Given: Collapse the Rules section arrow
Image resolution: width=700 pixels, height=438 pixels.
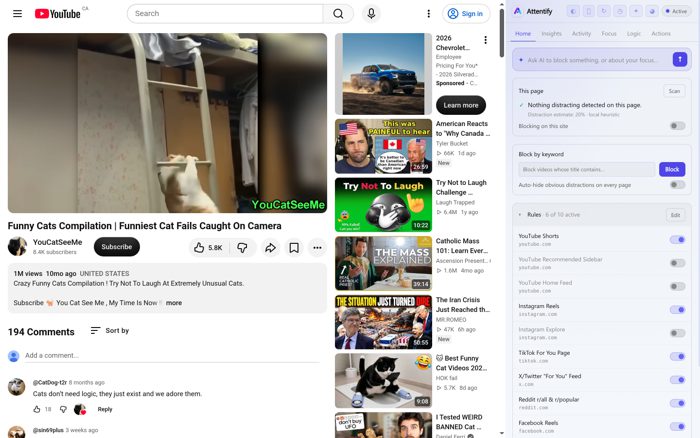Looking at the screenshot, I should pos(520,215).
